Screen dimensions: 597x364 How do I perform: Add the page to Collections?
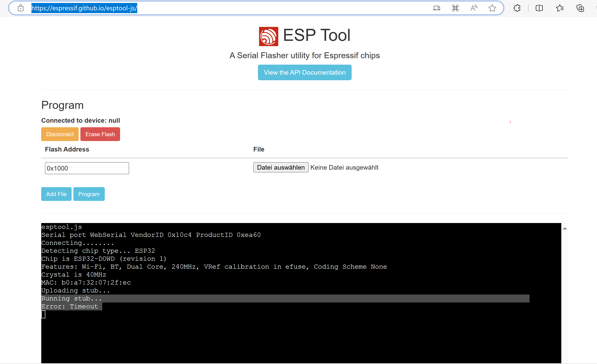click(580, 8)
